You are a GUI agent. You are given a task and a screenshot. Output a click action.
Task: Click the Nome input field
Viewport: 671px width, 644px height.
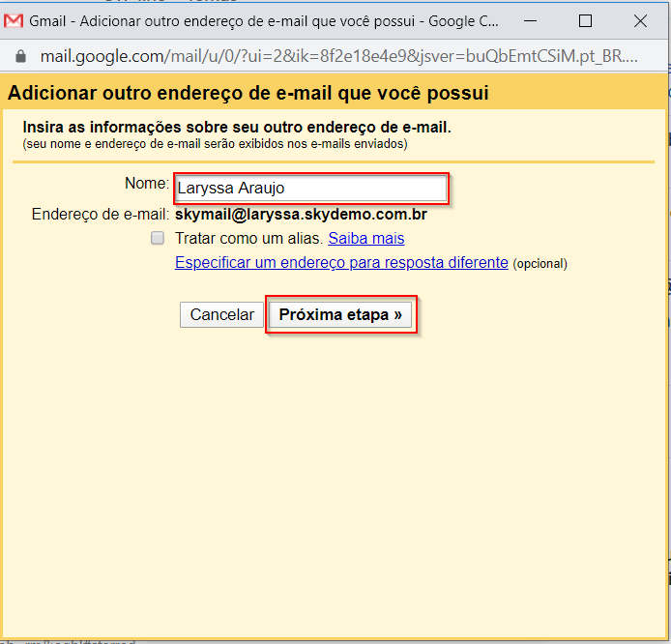tap(311, 189)
